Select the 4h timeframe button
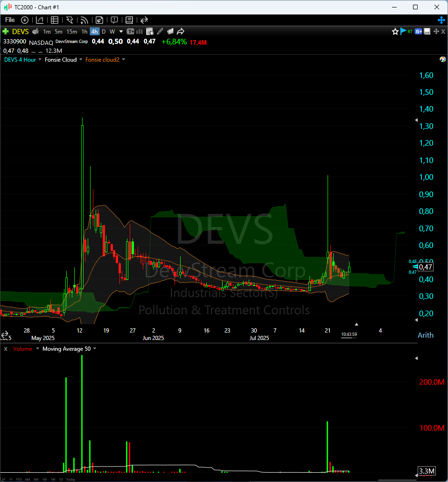 95,32
